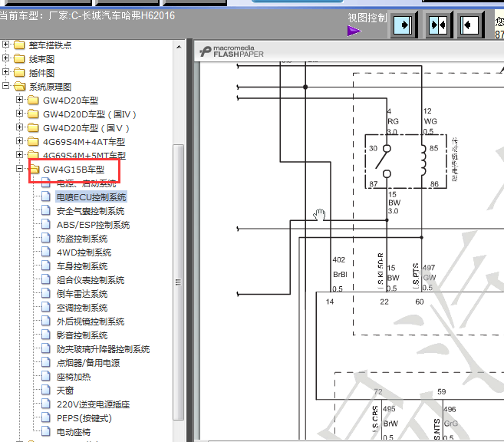Click the center-split view control button

tap(438, 25)
